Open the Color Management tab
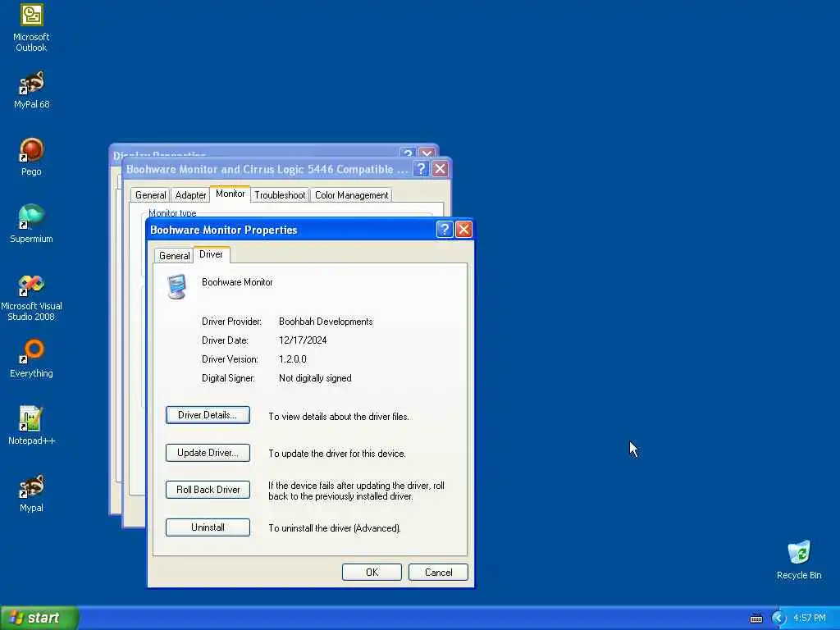Screen dimensions: 840x630 click(x=351, y=195)
